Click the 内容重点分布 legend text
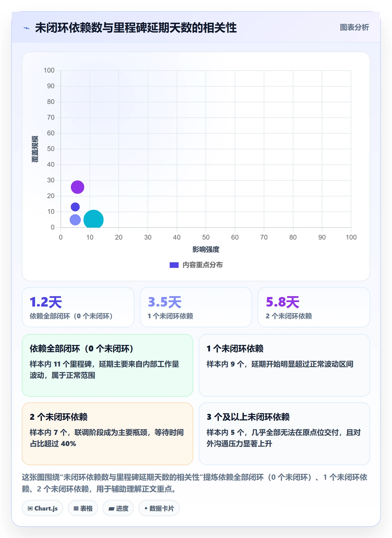392x538 pixels. tap(202, 265)
